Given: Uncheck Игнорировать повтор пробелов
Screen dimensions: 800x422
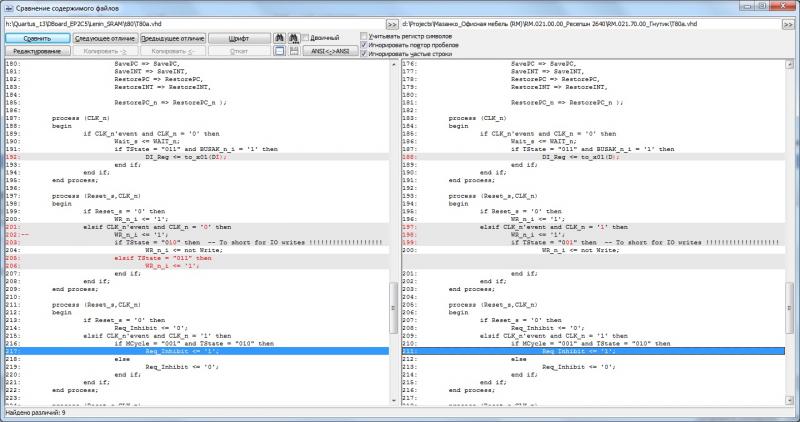Looking at the screenshot, I should 364,43.
